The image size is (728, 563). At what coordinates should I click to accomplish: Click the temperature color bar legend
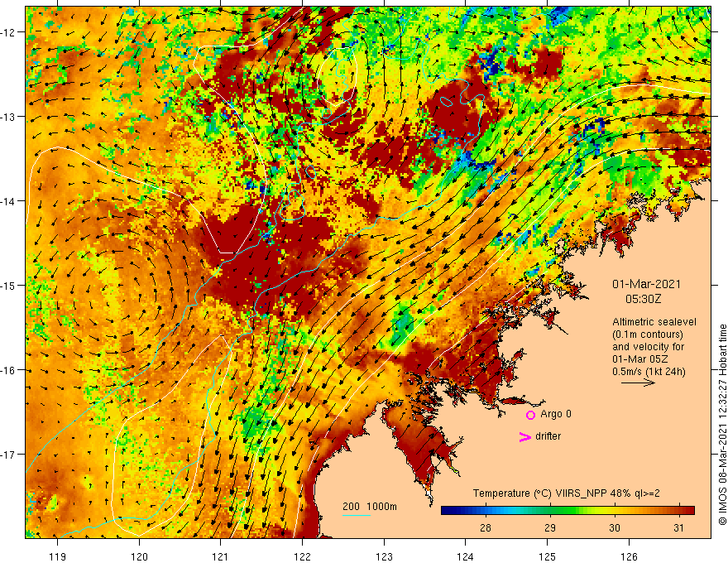[x=568, y=511]
